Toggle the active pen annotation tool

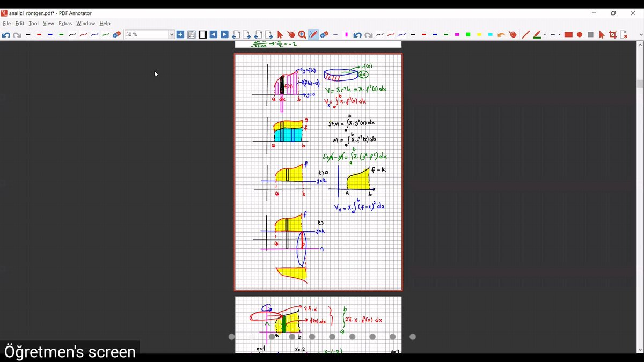(313, 35)
